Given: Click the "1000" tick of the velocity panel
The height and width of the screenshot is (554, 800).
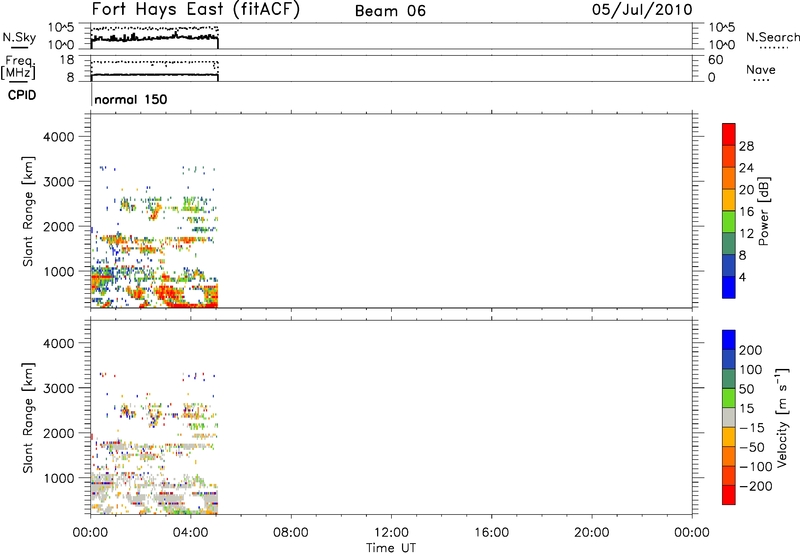Looking at the screenshot, I should 59,479.
